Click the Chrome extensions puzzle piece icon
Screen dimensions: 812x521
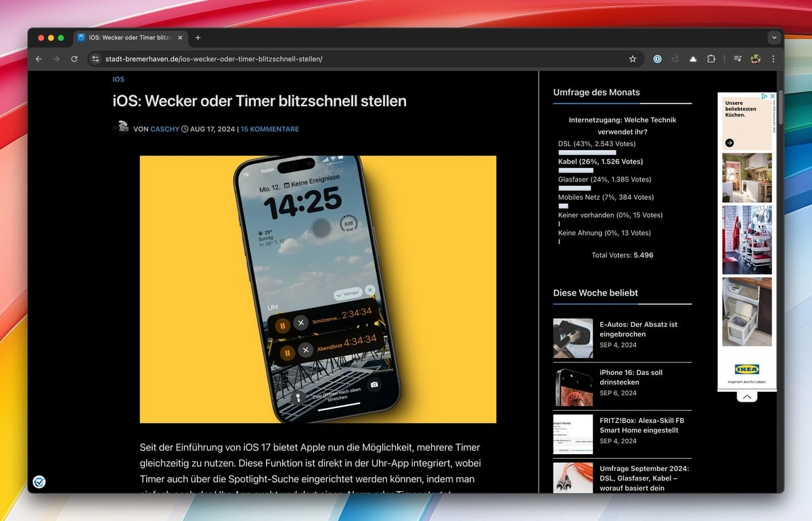pos(711,59)
